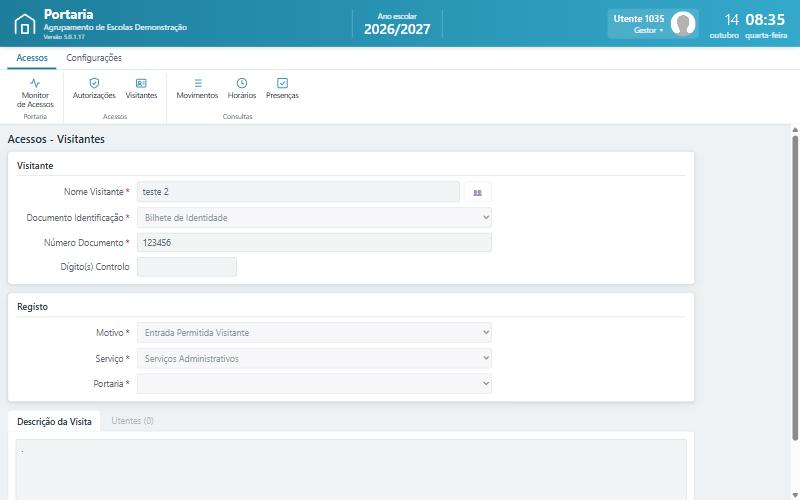Click the scrollbar down arrow
Screen dimensions: 800x500
click(795, 495)
